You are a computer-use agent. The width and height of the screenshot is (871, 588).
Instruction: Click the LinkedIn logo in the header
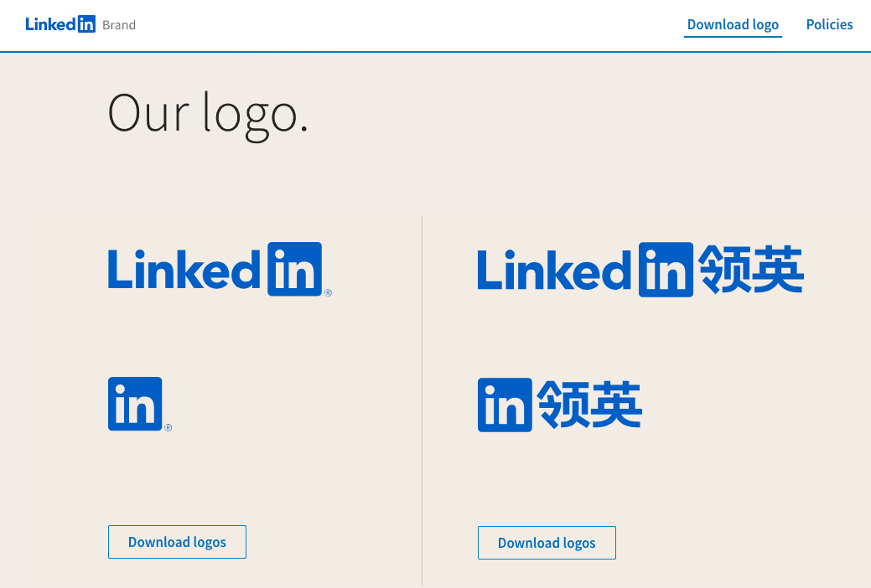59,23
